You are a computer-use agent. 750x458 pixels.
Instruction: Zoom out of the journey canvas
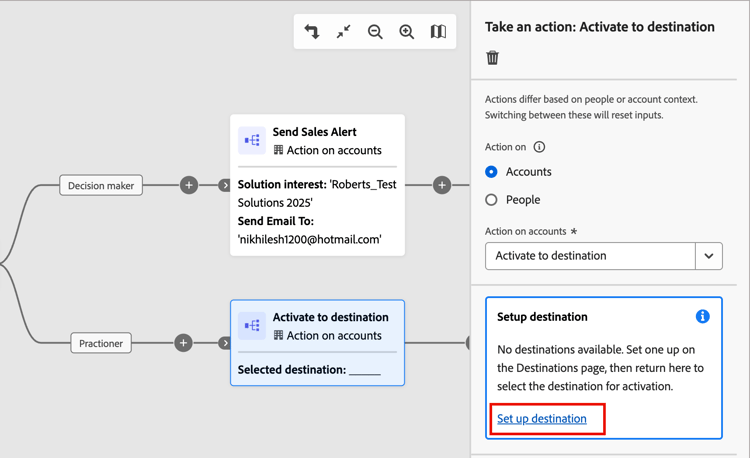coord(375,32)
